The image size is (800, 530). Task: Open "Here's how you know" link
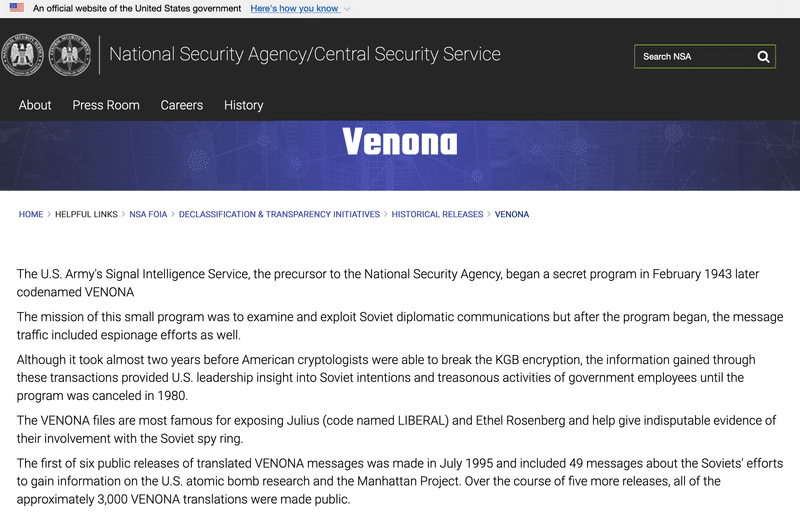coord(294,9)
